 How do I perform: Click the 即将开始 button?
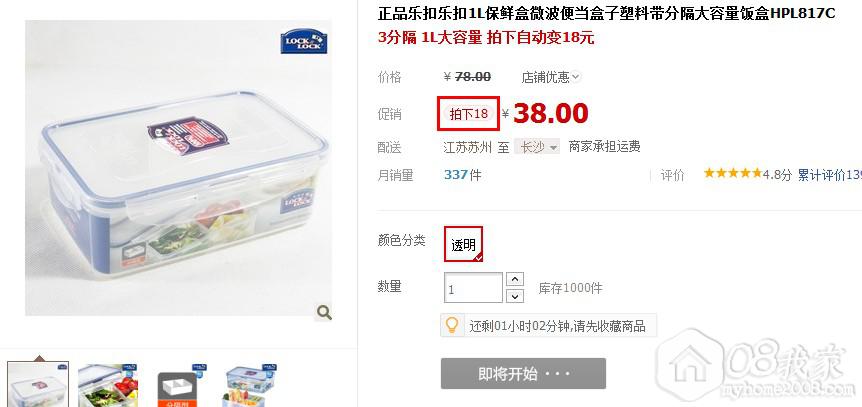click(523, 373)
